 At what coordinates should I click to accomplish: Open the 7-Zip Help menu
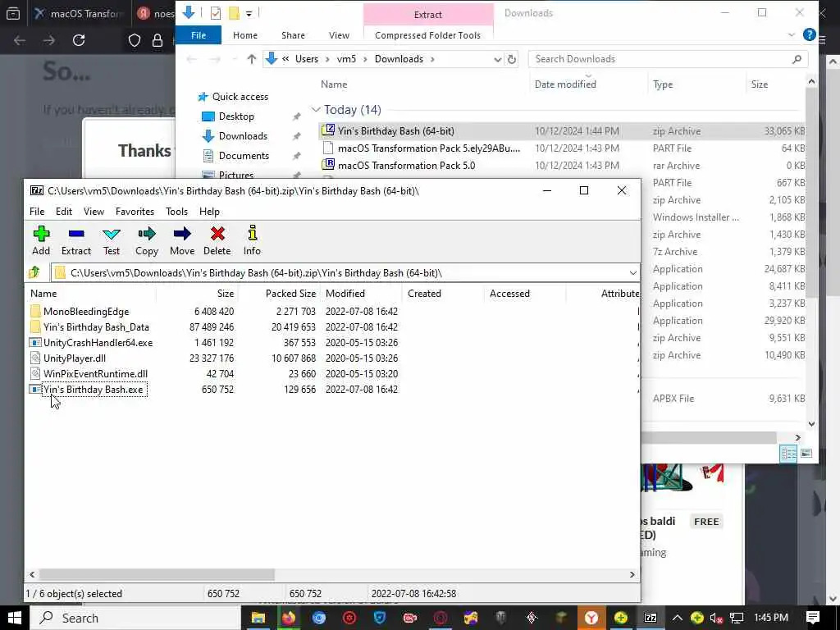pos(209,212)
